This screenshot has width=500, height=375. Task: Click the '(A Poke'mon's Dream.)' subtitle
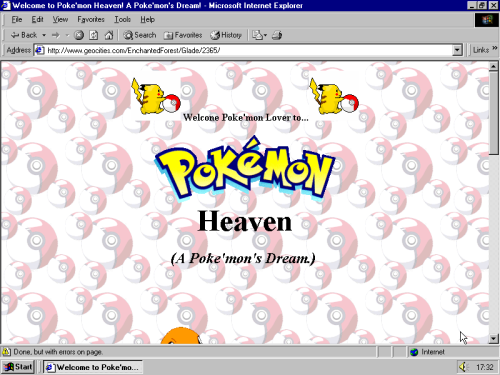pyautogui.click(x=243, y=259)
